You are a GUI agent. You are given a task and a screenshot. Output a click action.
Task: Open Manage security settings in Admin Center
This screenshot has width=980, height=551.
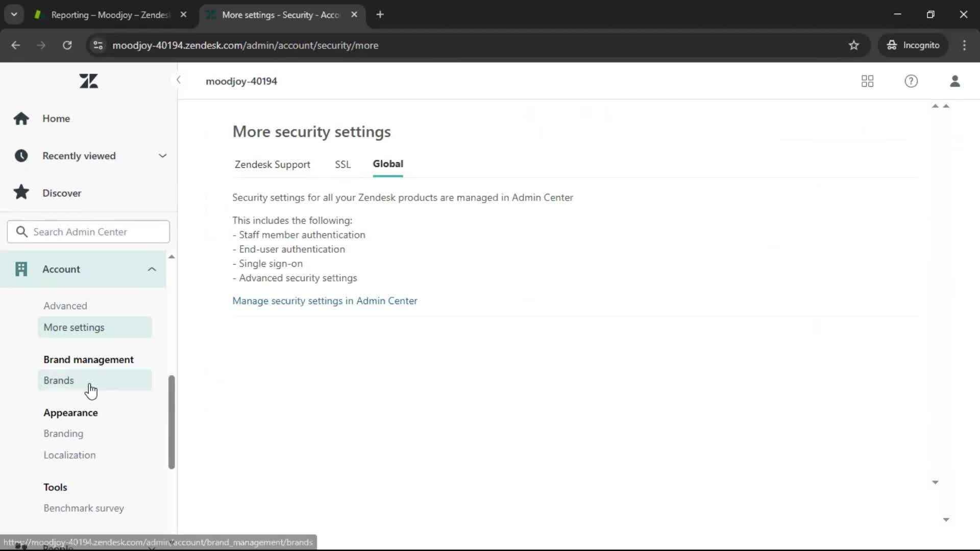click(325, 301)
